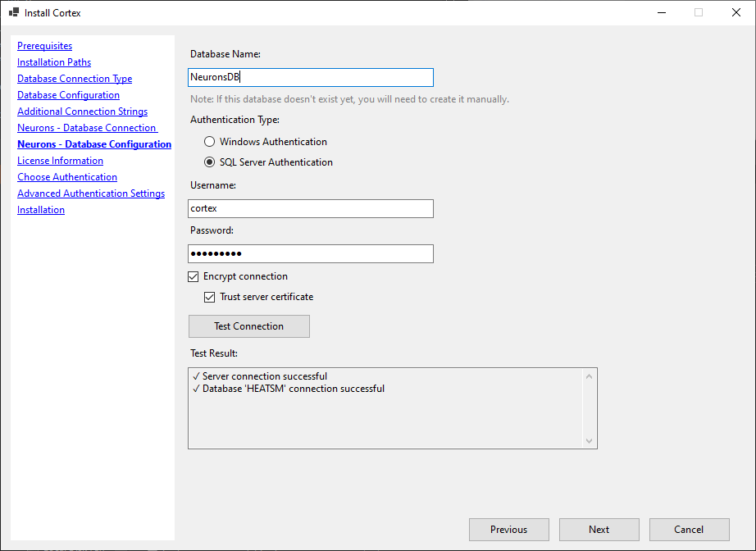
Task: Select Neurons - Database Connection
Action: 86,127
